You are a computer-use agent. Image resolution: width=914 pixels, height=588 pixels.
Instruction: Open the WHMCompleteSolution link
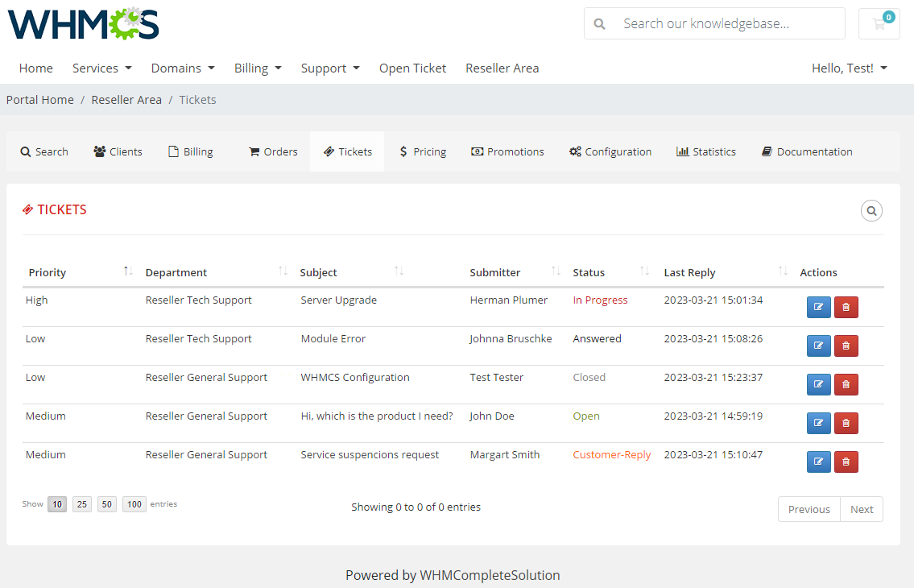click(489, 575)
